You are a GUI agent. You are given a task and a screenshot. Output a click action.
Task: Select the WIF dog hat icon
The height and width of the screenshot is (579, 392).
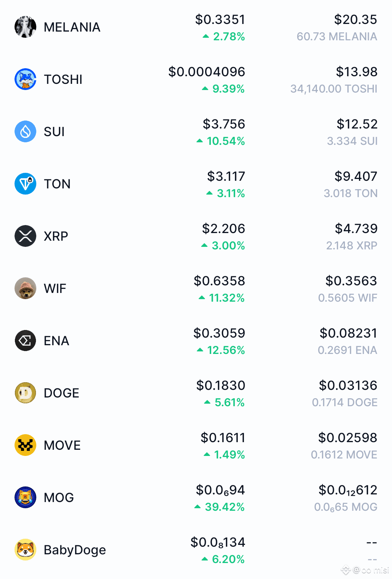(25, 288)
